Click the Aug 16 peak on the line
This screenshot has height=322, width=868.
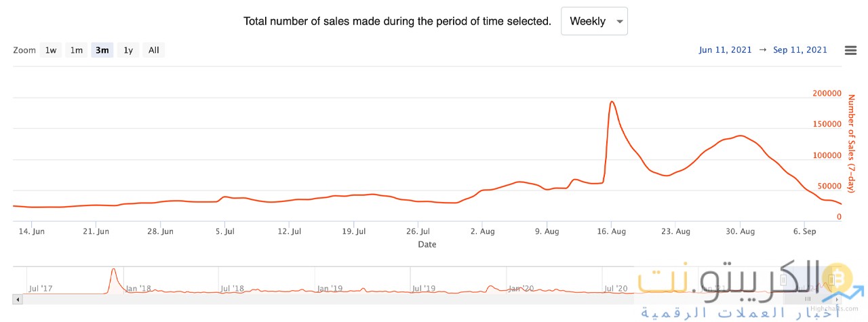pos(612,102)
